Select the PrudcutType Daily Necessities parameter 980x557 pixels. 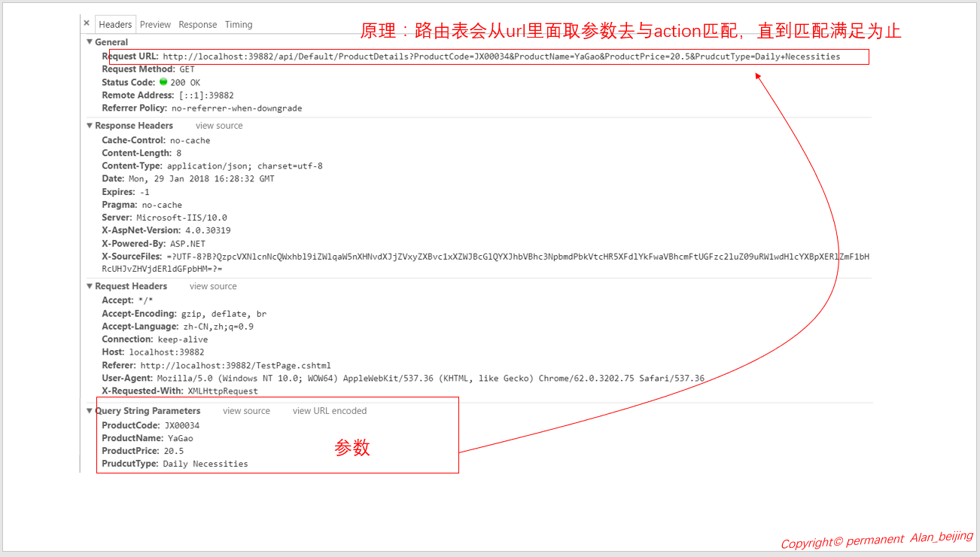(205, 464)
